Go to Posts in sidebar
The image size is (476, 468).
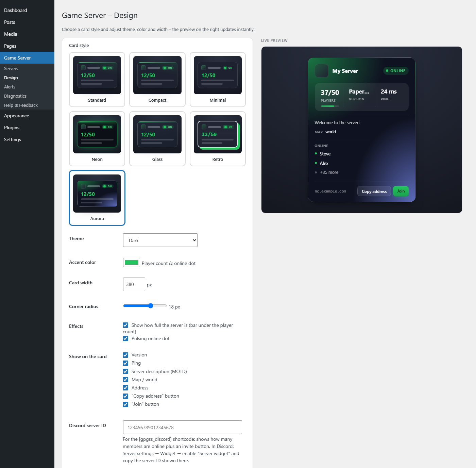click(x=27, y=22)
